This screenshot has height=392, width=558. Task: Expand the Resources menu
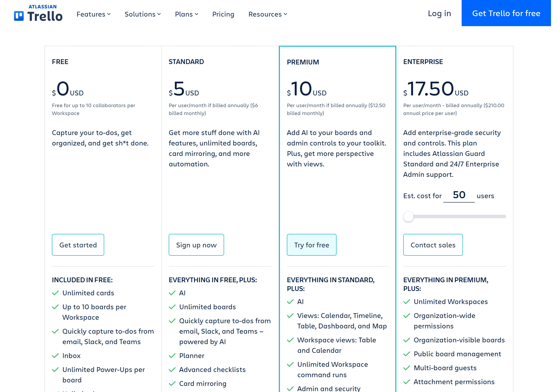[268, 14]
